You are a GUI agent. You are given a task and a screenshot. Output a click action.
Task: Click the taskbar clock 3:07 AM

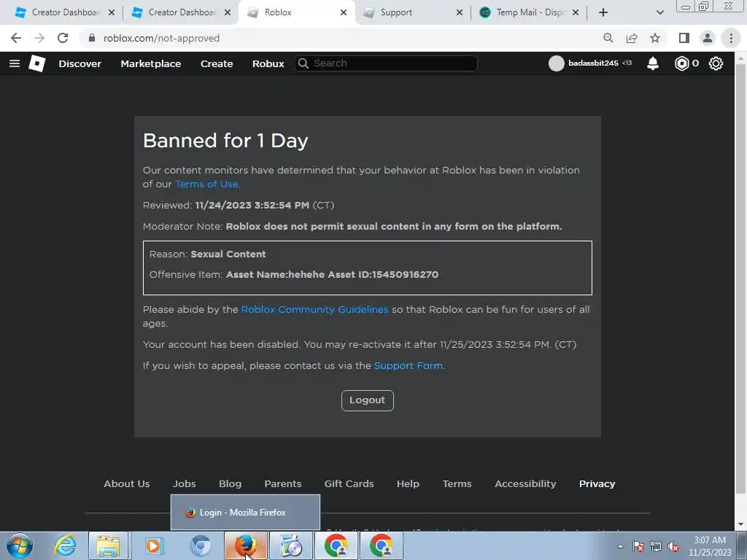[710, 546]
